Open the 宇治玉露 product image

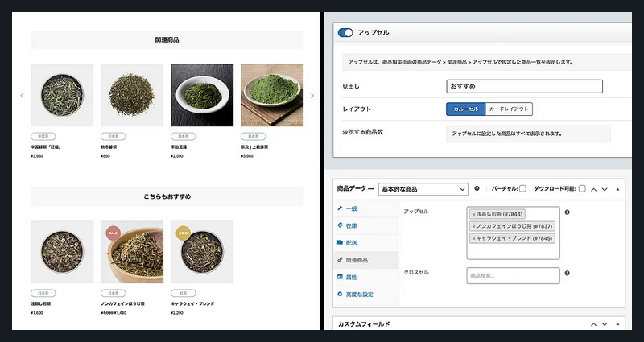coord(202,95)
